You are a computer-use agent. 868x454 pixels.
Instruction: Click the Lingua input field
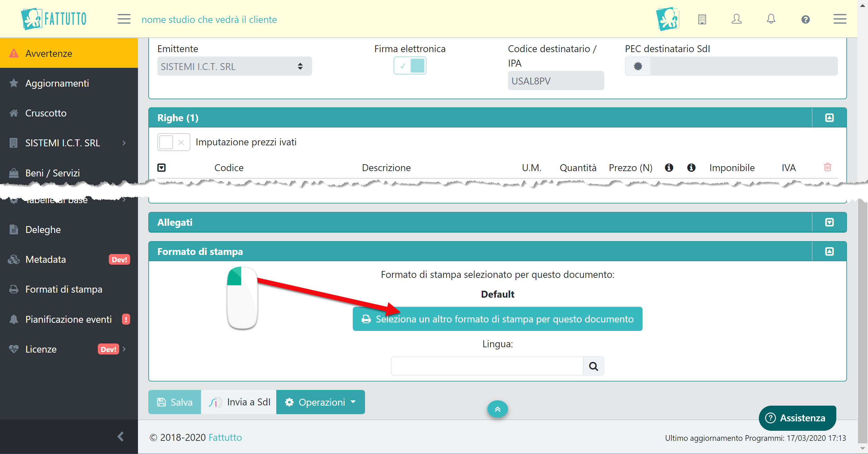click(x=487, y=366)
